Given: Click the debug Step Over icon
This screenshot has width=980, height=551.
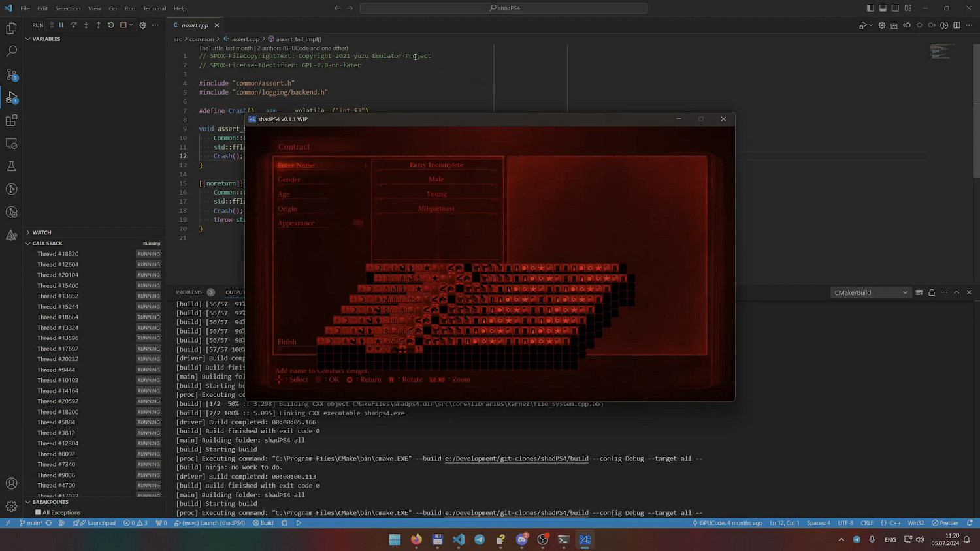Looking at the screenshot, I should pos(74,25).
